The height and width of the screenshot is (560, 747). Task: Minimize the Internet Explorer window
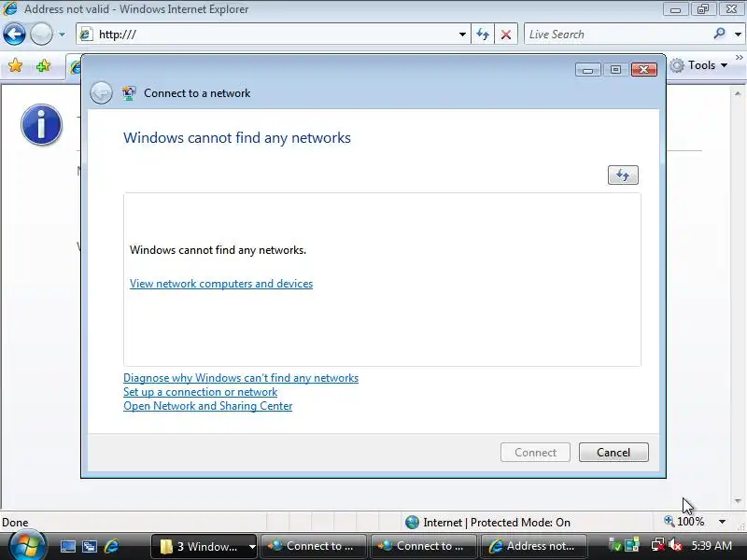click(x=675, y=9)
